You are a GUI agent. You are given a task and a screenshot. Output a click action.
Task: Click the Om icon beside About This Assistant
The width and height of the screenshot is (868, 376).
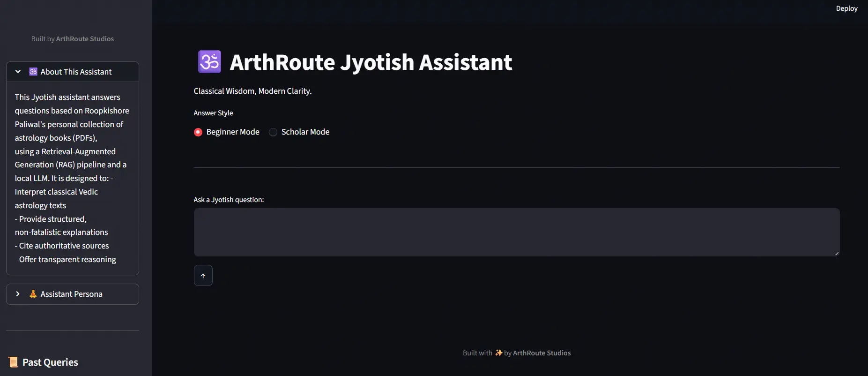click(x=33, y=72)
